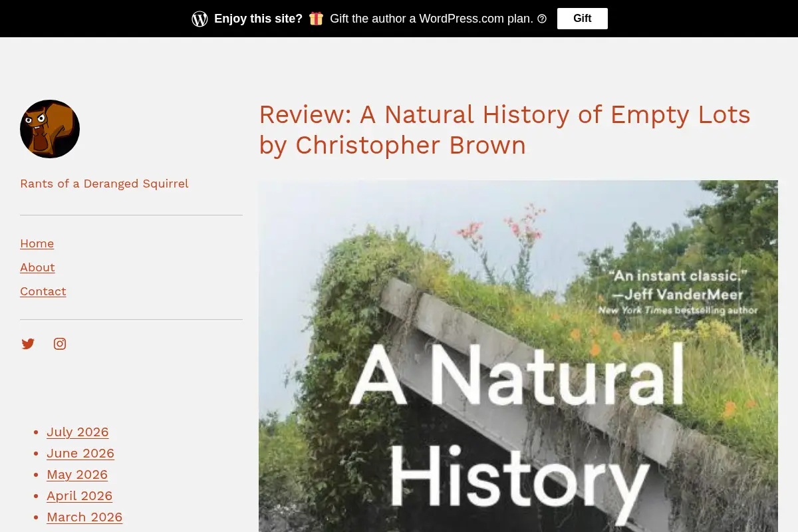
Task: Click the white Gift button
Action: click(583, 19)
